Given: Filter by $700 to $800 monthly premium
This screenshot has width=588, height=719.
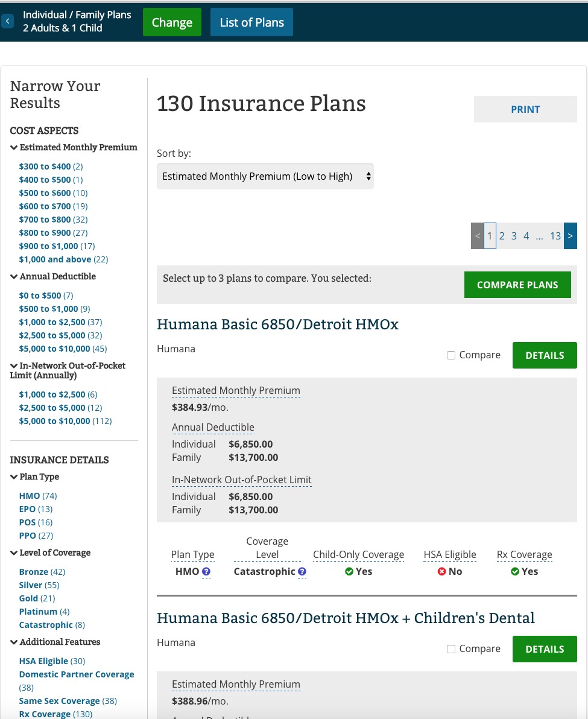Looking at the screenshot, I should (45, 220).
